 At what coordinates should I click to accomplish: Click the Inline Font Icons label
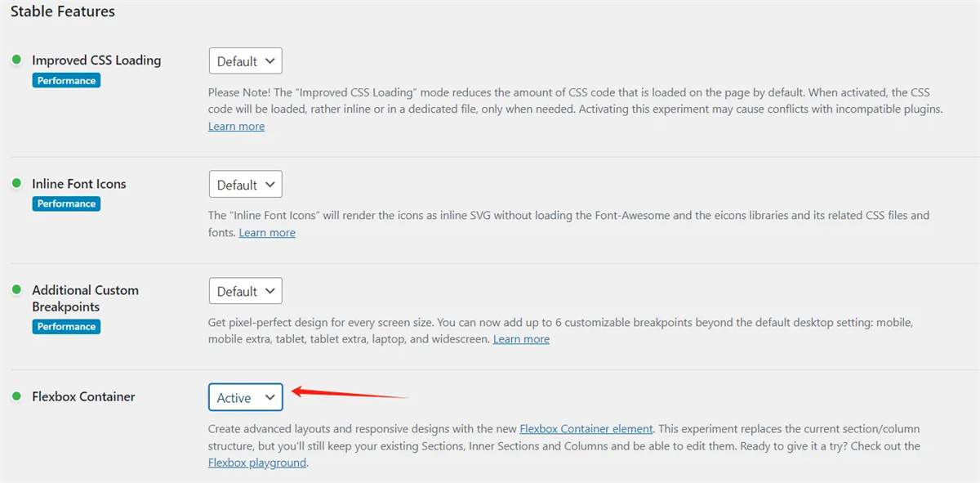79,184
